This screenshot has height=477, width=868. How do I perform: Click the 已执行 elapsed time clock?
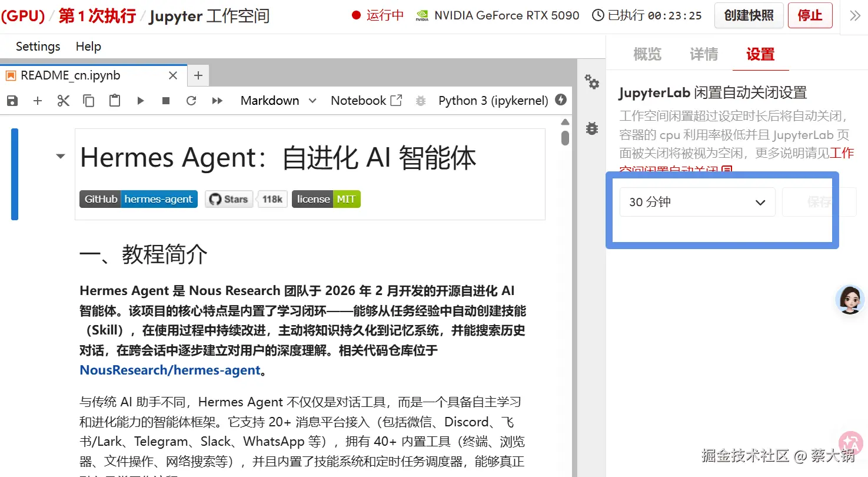coord(647,16)
